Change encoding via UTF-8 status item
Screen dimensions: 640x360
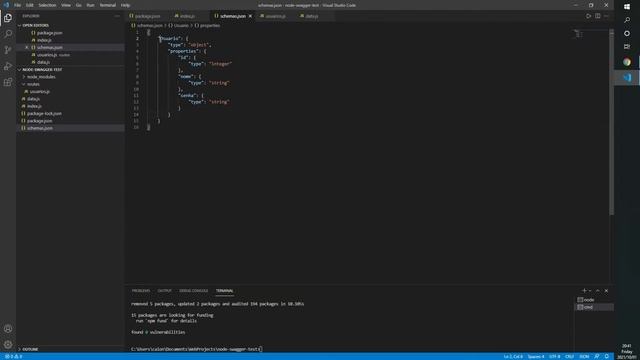[555, 356]
